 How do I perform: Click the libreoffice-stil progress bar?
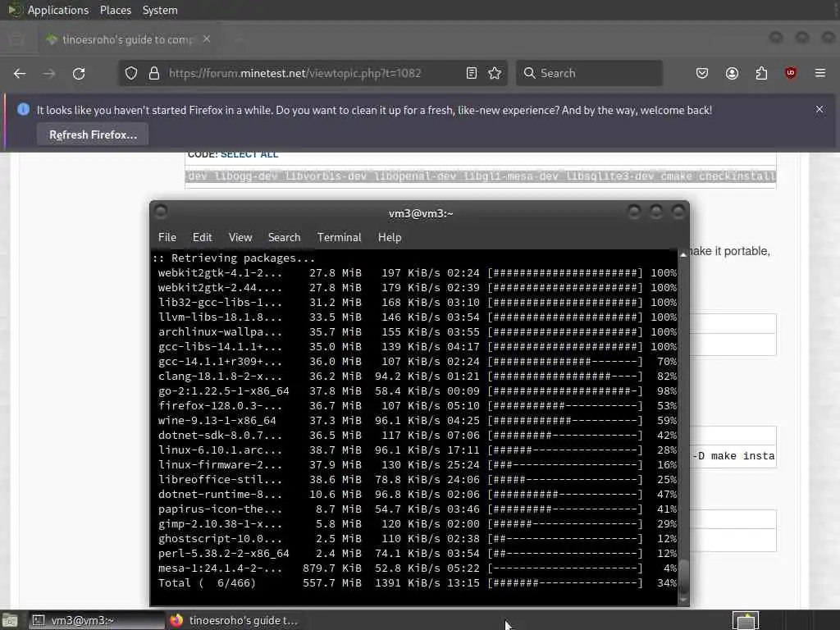click(564, 479)
